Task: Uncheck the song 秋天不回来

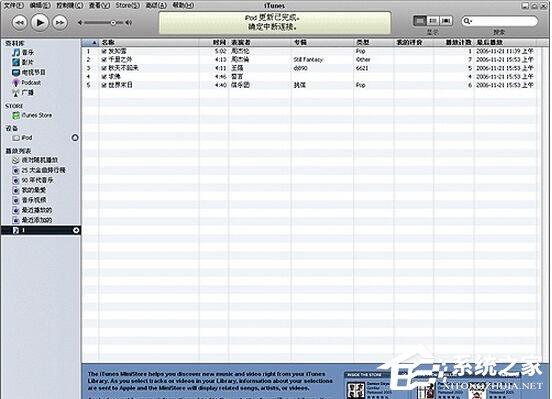Action: tap(104, 68)
